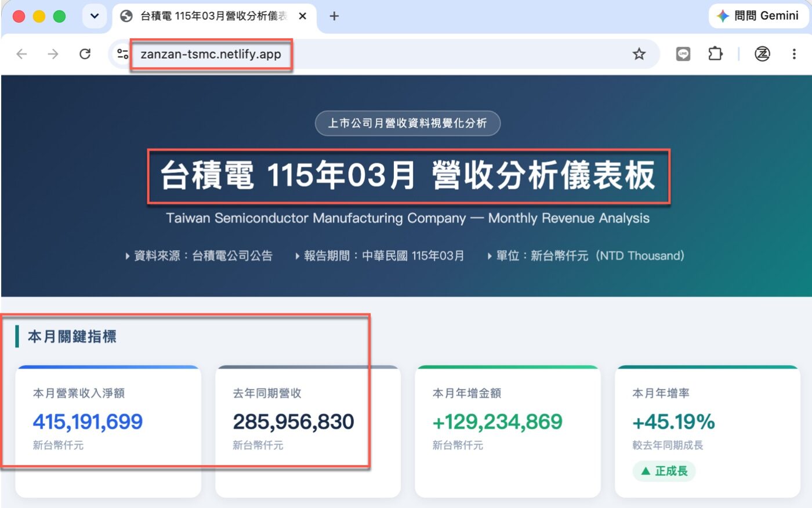Open site information icon in address bar
This screenshot has height=508, width=812.
pos(123,54)
